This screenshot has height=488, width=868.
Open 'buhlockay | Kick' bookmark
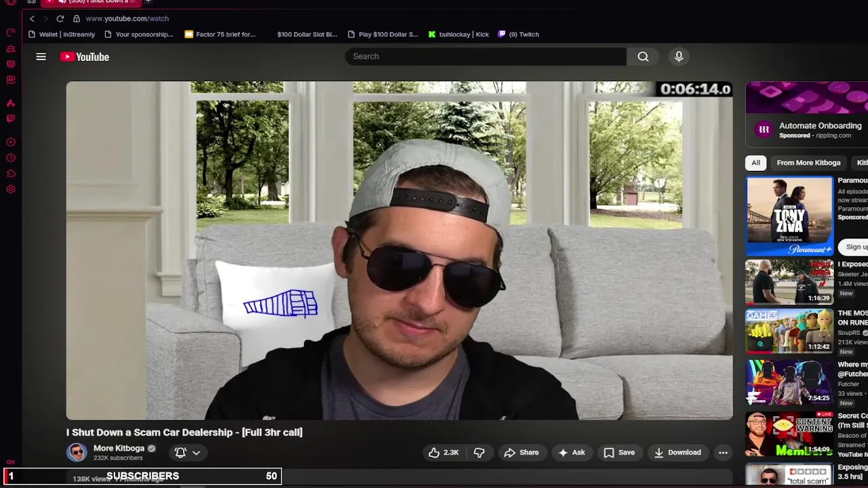pyautogui.click(x=459, y=35)
